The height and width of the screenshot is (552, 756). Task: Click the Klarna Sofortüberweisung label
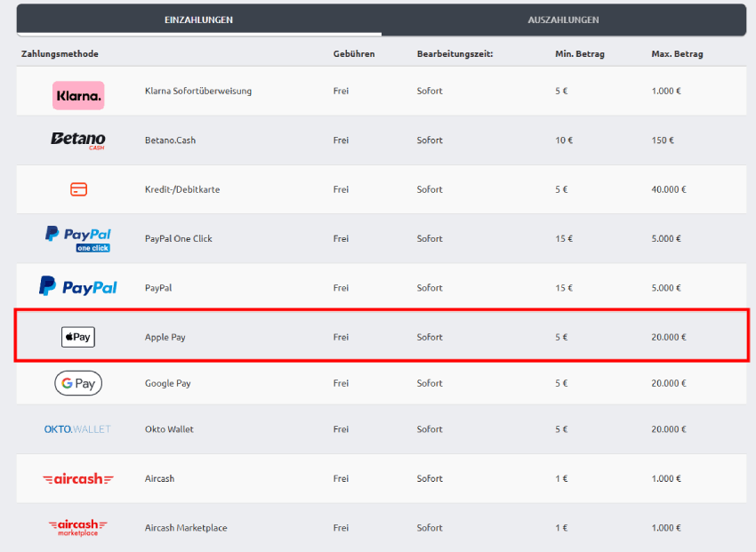pyautogui.click(x=197, y=92)
